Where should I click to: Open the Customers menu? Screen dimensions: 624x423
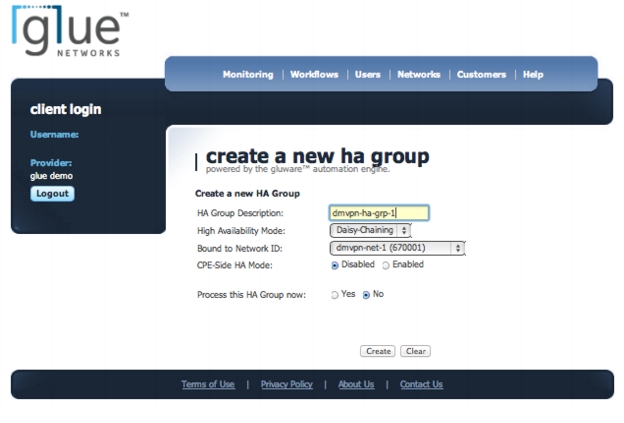[x=481, y=74]
